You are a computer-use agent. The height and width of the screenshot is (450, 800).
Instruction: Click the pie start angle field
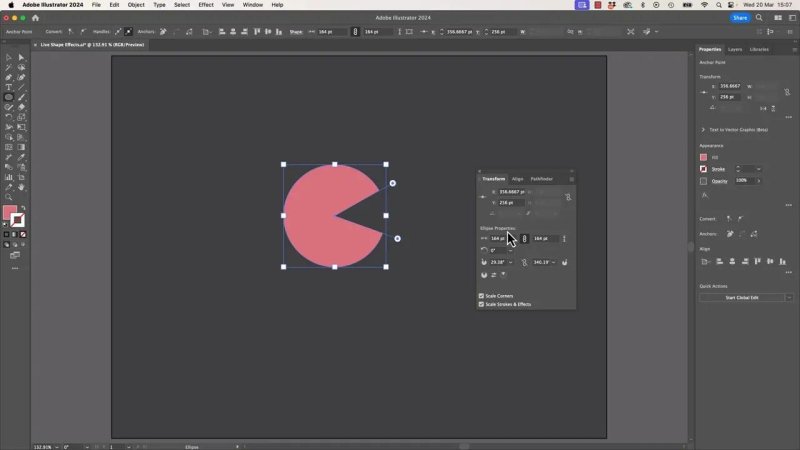498,262
